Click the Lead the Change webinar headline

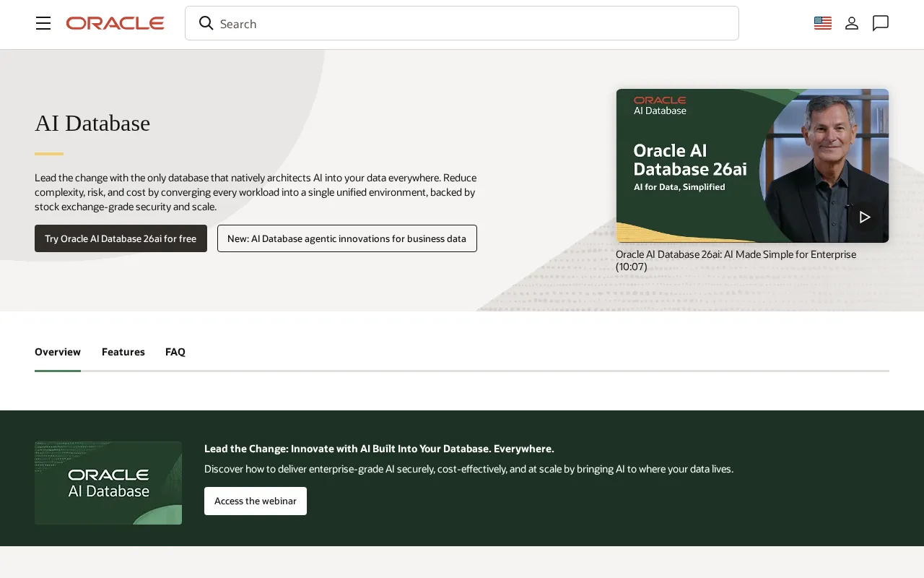click(x=379, y=449)
